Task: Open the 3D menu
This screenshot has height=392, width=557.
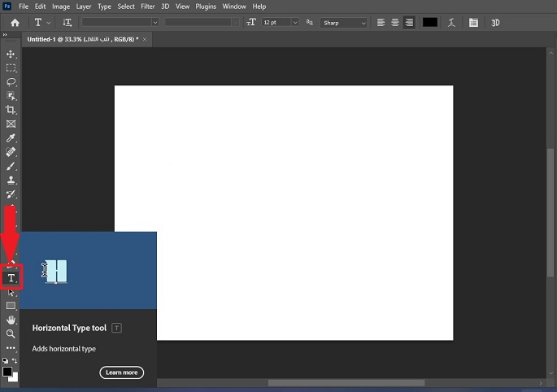Action: 165,7
